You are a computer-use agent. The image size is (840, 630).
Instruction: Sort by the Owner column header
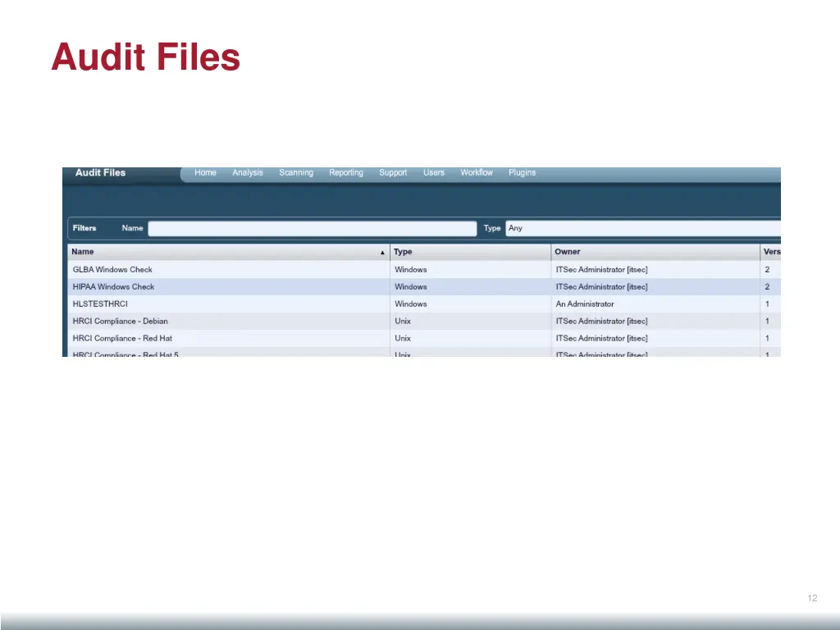point(655,252)
